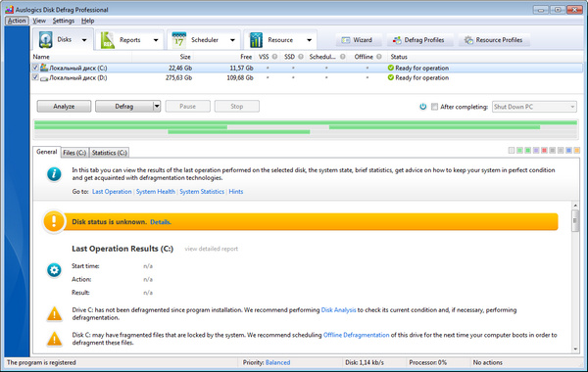The width and height of the screenshot is (588, 372).
Task: Click the Stop button
Action: [x=236, y=107]
